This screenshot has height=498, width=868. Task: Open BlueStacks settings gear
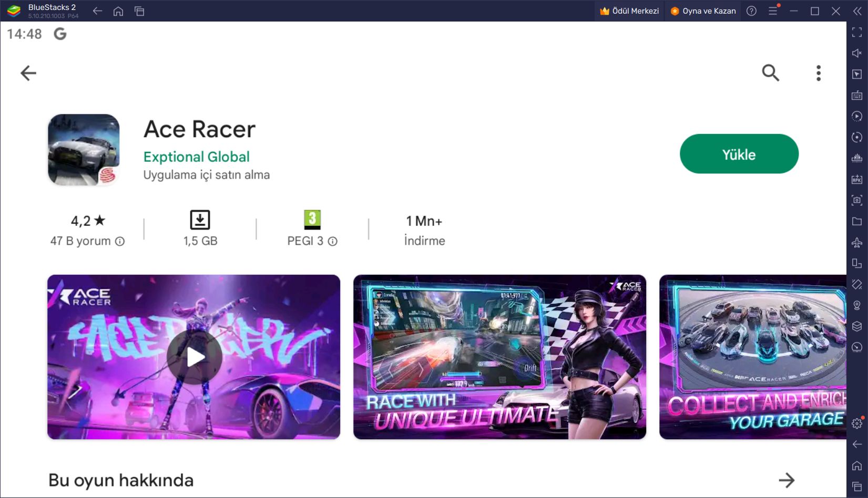coord(857,423)
